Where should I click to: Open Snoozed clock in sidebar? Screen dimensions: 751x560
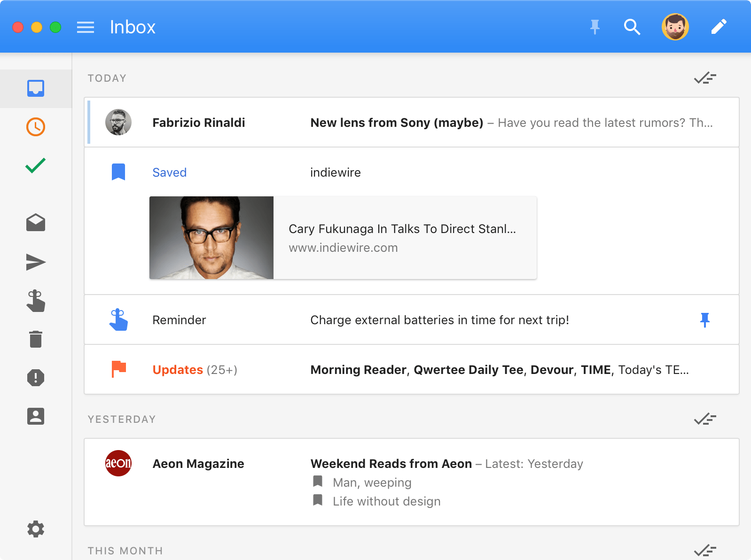(x=36, y=127)
